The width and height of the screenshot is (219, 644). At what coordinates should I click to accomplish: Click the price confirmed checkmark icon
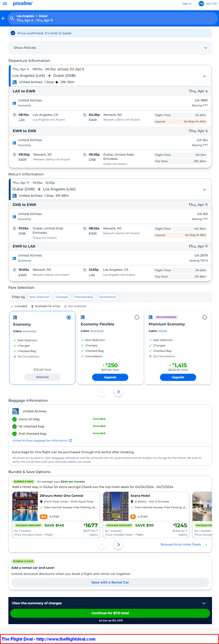pyautogui.click(x=13, y=33)
